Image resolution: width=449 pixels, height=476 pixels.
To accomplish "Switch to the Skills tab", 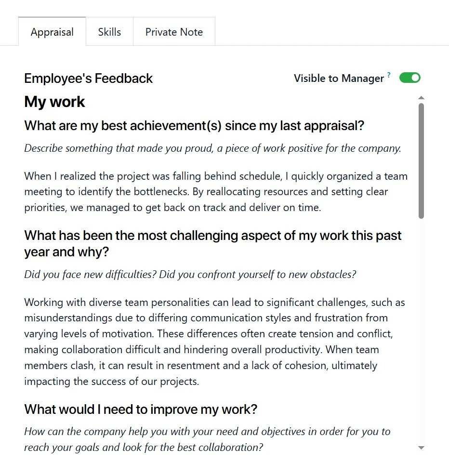I will tap(109, 32).
